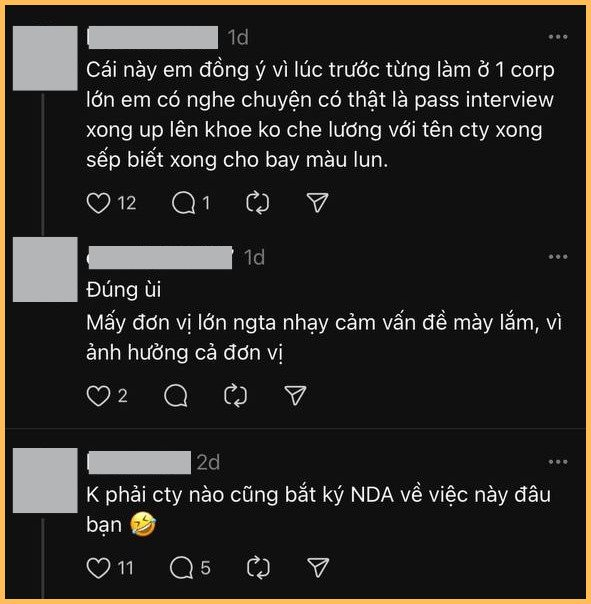Open the NDA commenter's blurred username
Image resolution: width=591 pixels, height=604 pixels.
coord(139,462)
